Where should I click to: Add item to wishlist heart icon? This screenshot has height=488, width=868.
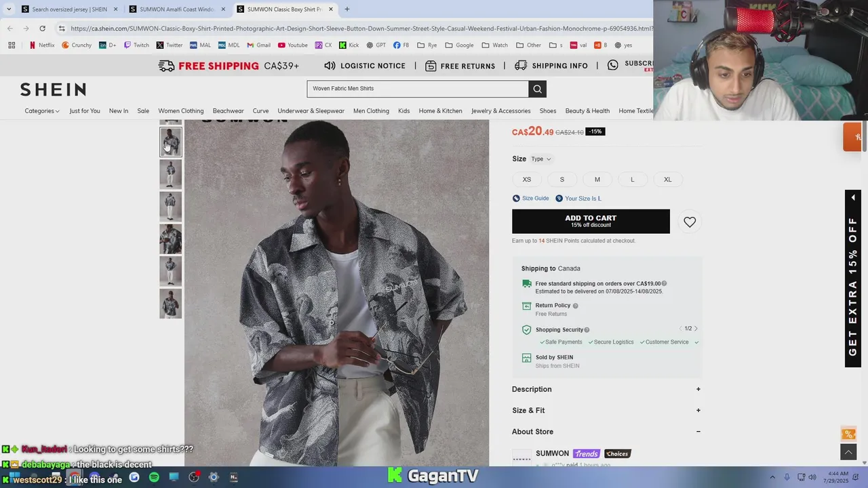(690, 222)
